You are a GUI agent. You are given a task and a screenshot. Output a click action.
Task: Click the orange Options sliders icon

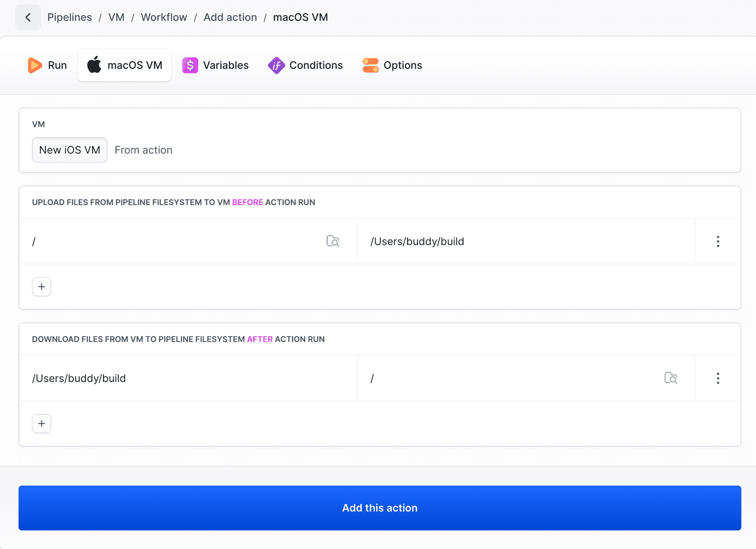click(370, 65)
